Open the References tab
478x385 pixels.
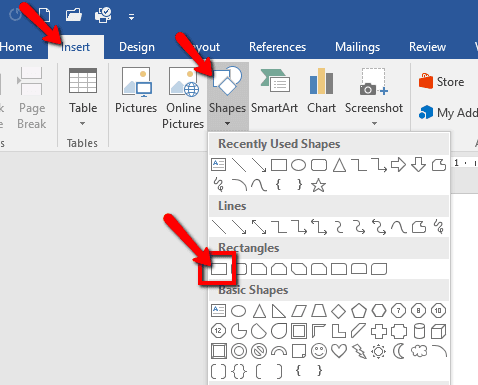click(x=277, y=47)
